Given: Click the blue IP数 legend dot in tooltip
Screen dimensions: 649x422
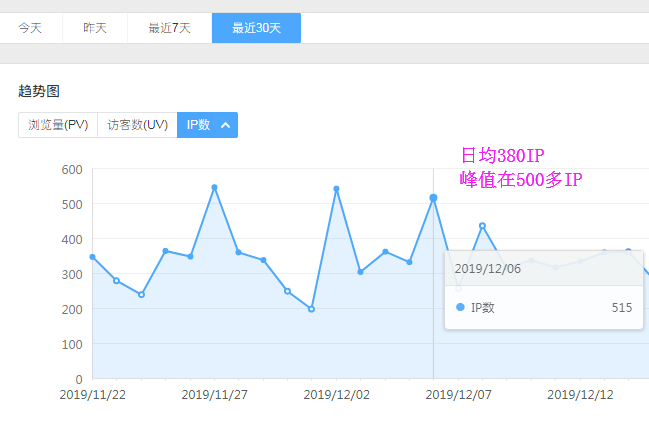Looking at the screenshot, I should pyautogui.click(x=460, y=308).
